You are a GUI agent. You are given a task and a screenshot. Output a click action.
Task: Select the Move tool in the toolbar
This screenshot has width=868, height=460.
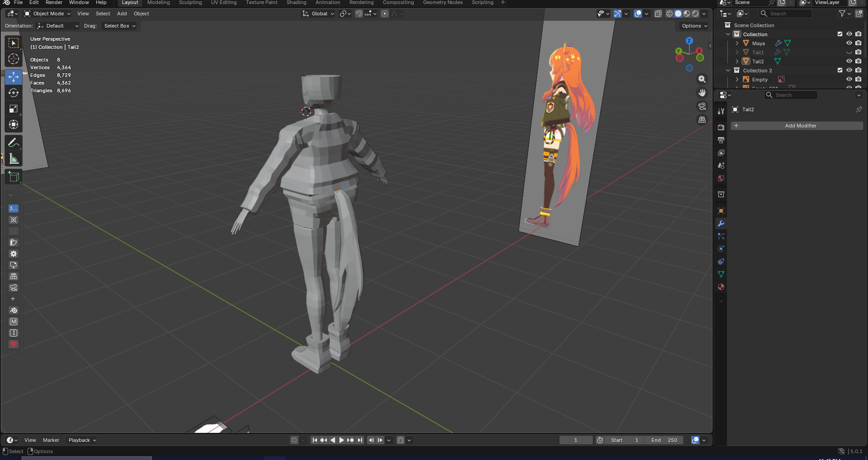pyautogui.click(x=14, y=77)
